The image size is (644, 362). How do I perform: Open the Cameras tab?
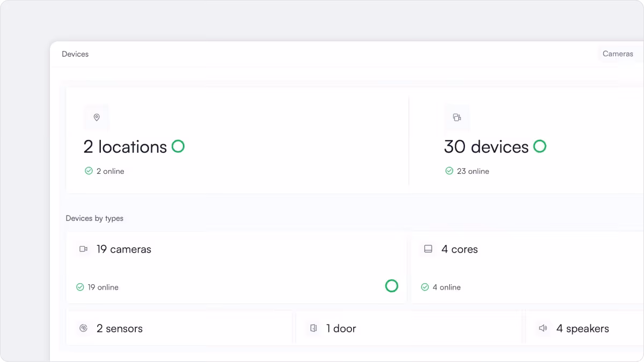pos(618,54)
